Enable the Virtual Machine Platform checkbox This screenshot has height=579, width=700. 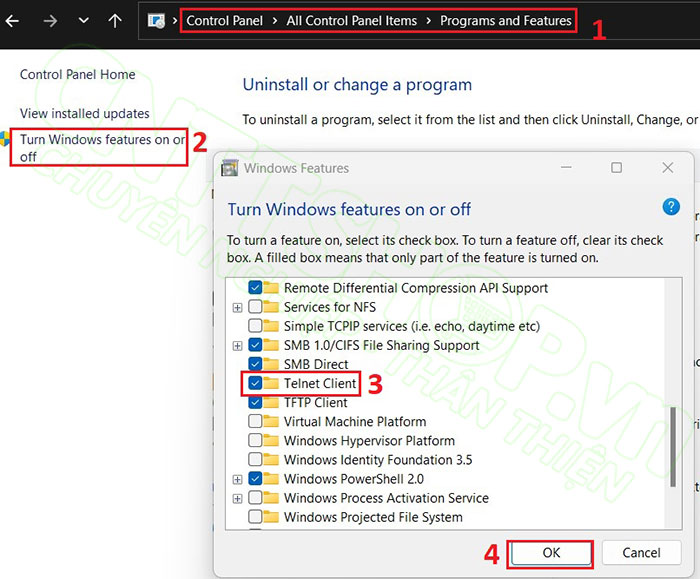coord(255,422)
